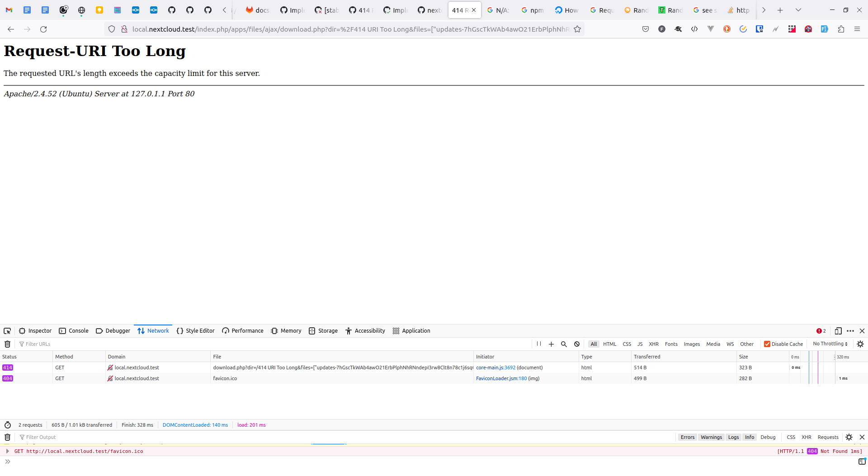
Task: Activate the element picker tool
Action: 7,330
